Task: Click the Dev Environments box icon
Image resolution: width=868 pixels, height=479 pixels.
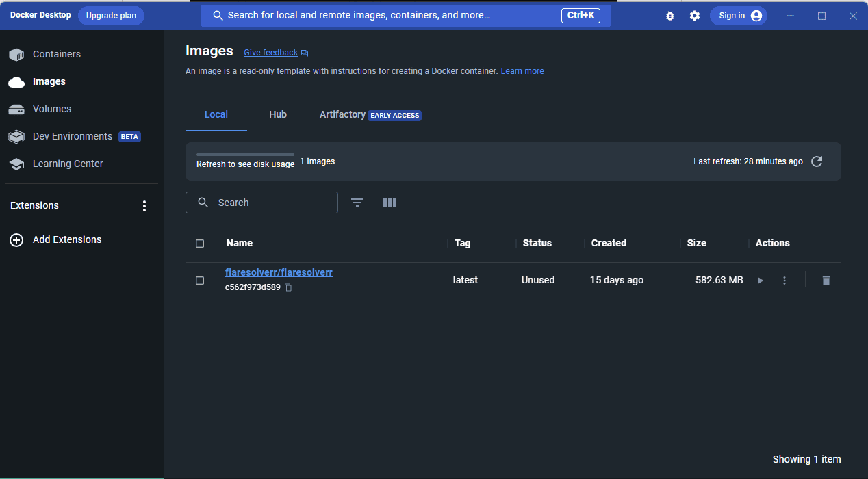Action: click(16, 137)
